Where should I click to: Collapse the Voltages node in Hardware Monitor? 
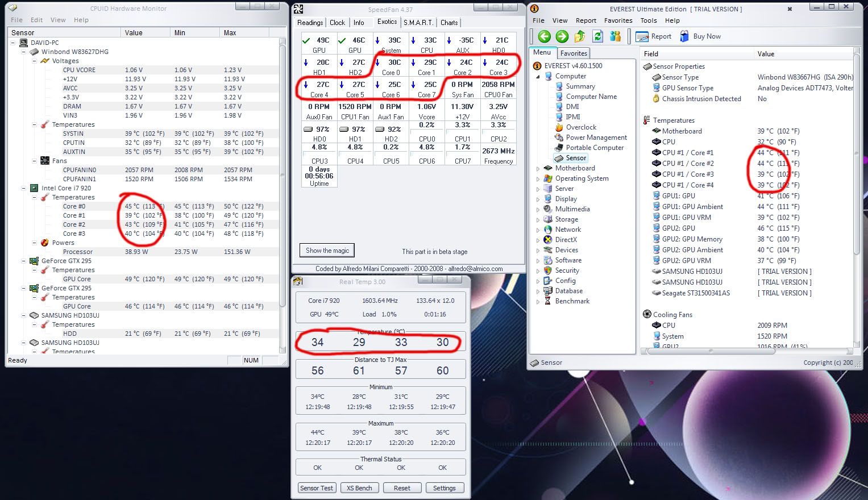point(34,61)
